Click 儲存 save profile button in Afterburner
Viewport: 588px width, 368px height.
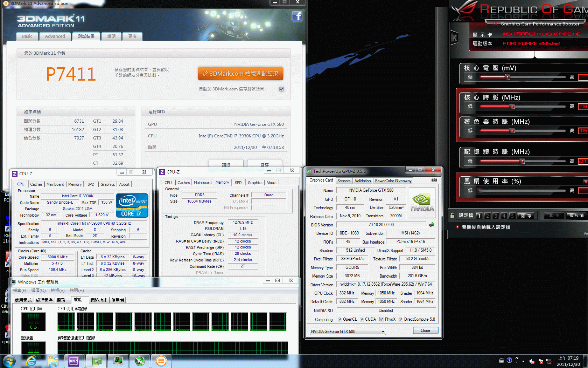(526, 216)
